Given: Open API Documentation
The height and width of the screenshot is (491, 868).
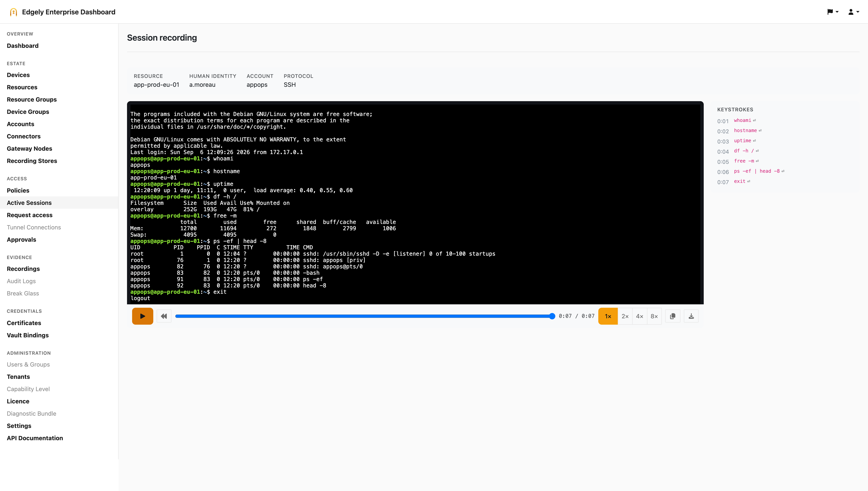Looking at the screenshot, I should tap(35, 438).
